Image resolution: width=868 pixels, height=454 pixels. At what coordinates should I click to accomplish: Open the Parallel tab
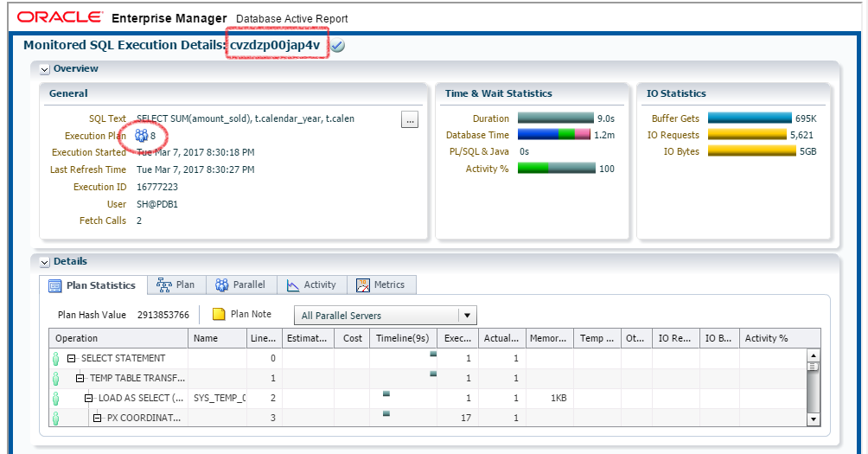[x=240, y=285]
